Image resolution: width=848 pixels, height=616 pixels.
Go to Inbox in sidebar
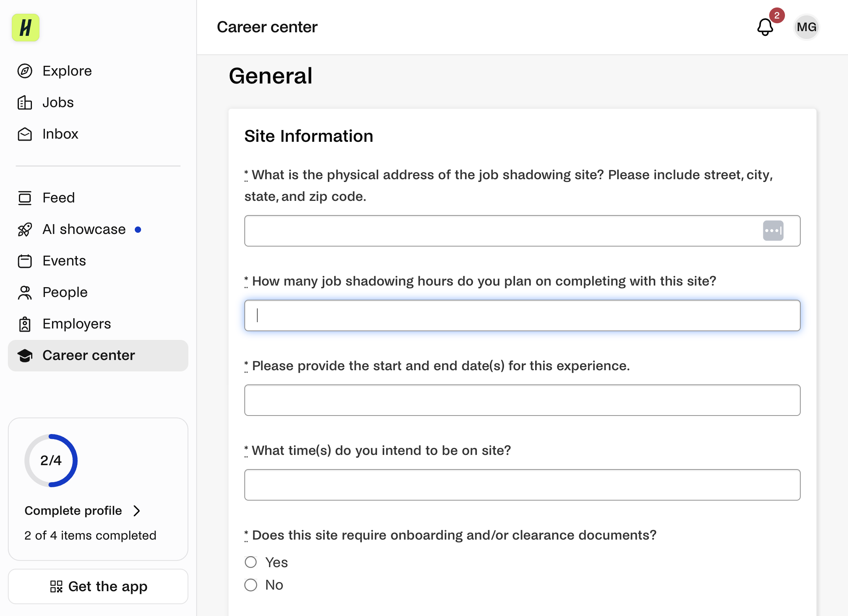98,134
